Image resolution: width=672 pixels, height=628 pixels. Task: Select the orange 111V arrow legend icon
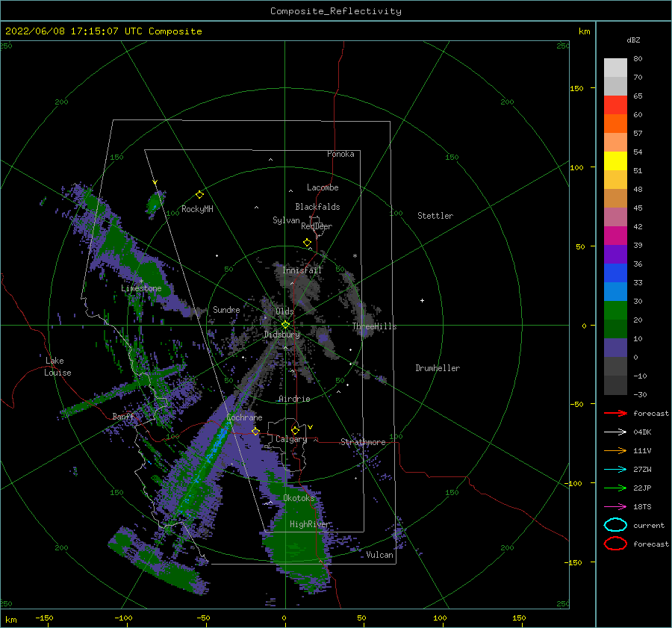[x=615, y=450]
